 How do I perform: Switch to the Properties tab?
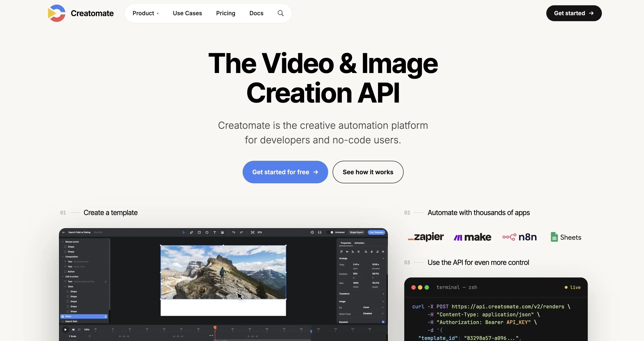coord(346,243)
